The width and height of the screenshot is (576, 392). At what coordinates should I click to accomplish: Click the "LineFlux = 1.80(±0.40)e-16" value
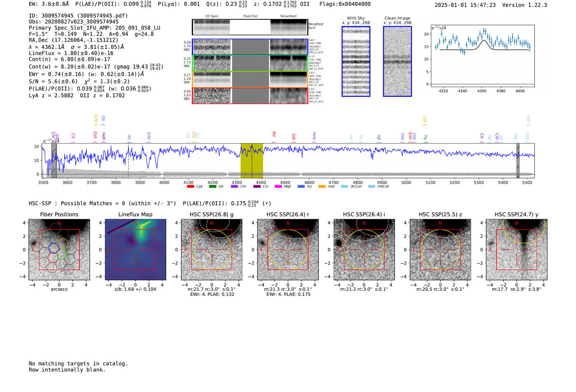(71, 53)
